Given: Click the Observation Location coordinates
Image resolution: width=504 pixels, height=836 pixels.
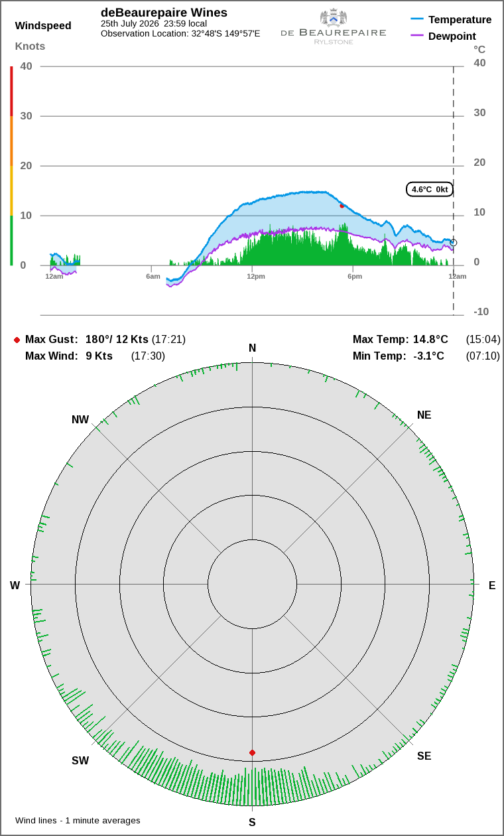Looking at the screenshot, I should [180, 33].
